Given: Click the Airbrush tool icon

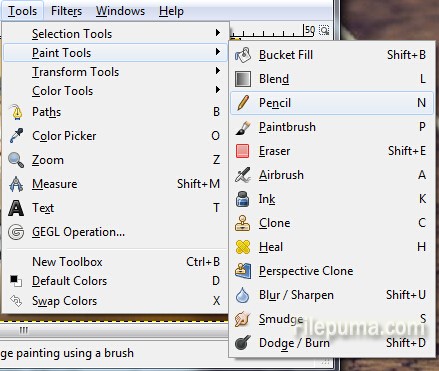Looking at the screenshot, I should 243,175.
